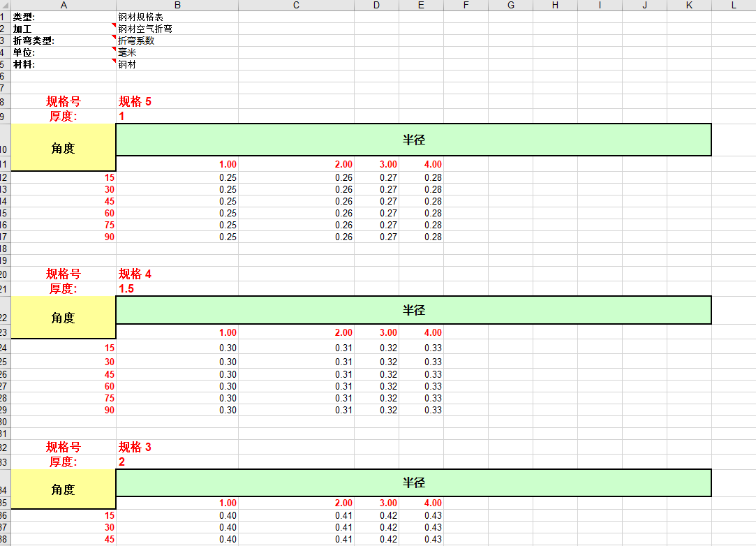This screenshot has width=756, height=546.
Task: Click 0.42 in angle 45 row, 规格 3
Action: tap(376, 539)
